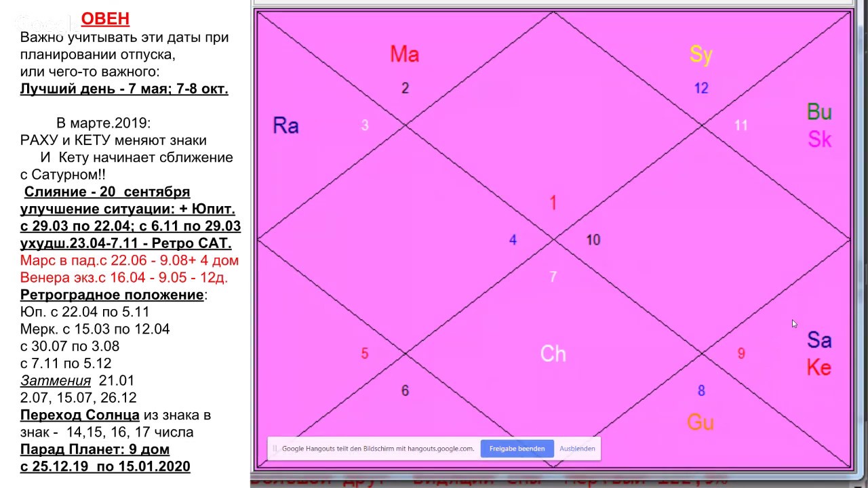Click the 'Ma' planet label in house 2
This screenshot has width=868, height=488.
pos(404,54)
